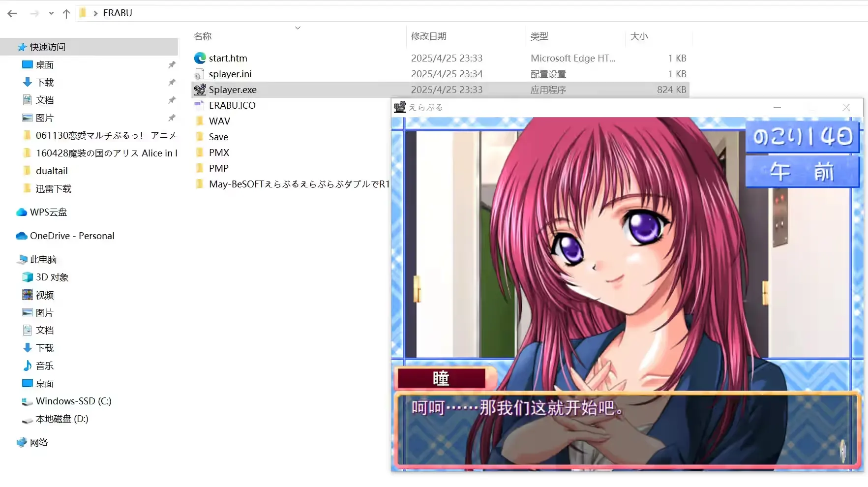Sort by 大小 column header
The image size is (868, 487).
639,36
